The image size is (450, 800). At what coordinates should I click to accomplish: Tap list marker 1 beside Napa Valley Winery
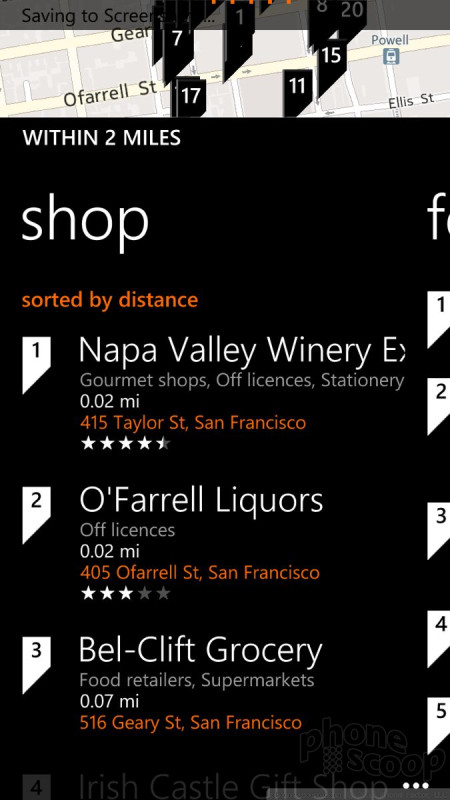click(36, 365)
